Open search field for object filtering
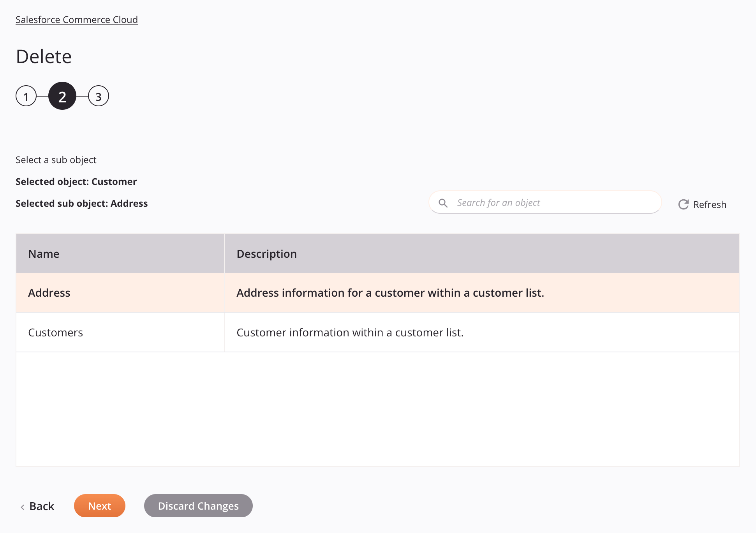Viewport: 756px width, 533px height. click(545, 202)
